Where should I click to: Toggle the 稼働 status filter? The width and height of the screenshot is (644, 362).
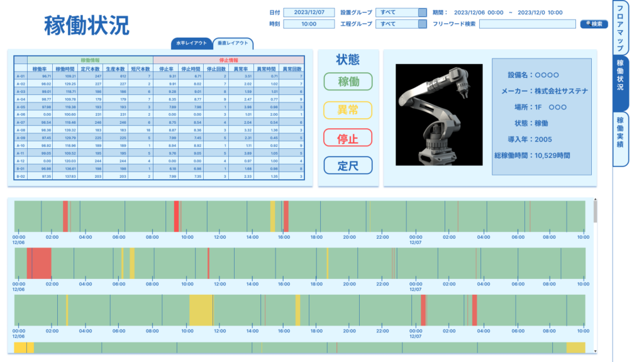348,82
